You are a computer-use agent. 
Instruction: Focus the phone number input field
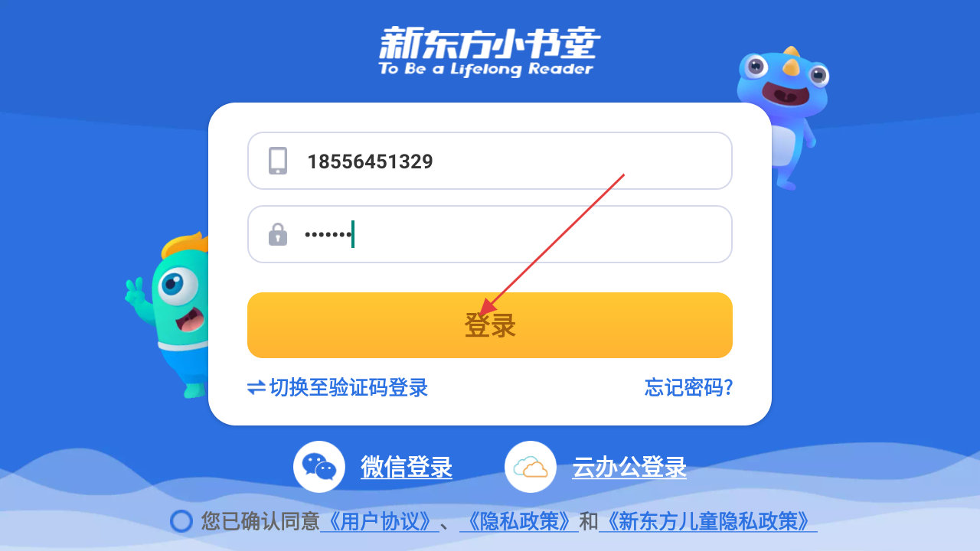pos(490,161)
